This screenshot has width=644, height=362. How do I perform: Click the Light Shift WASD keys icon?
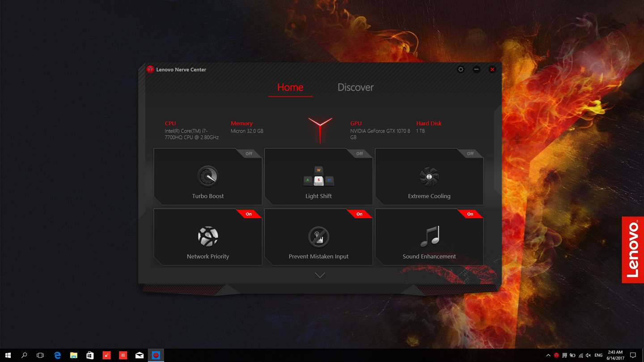tap(318, 176)
